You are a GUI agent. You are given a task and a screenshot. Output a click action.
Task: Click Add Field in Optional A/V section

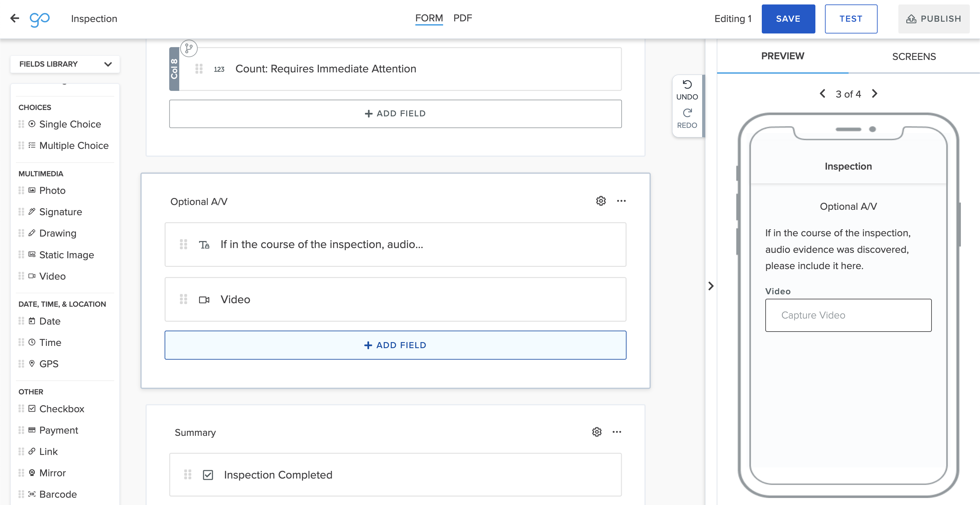(395, 345)
